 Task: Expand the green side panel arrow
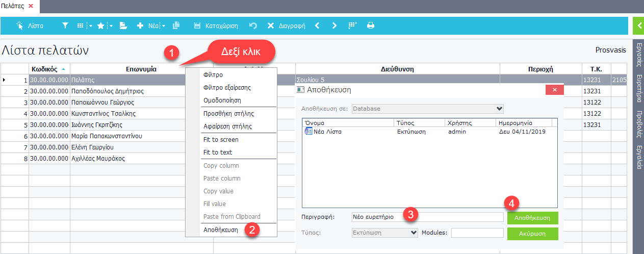638,25
